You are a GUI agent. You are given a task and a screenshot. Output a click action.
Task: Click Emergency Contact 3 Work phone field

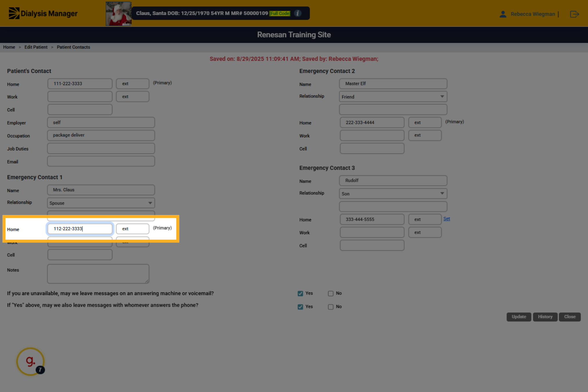(x=372, y=232)
